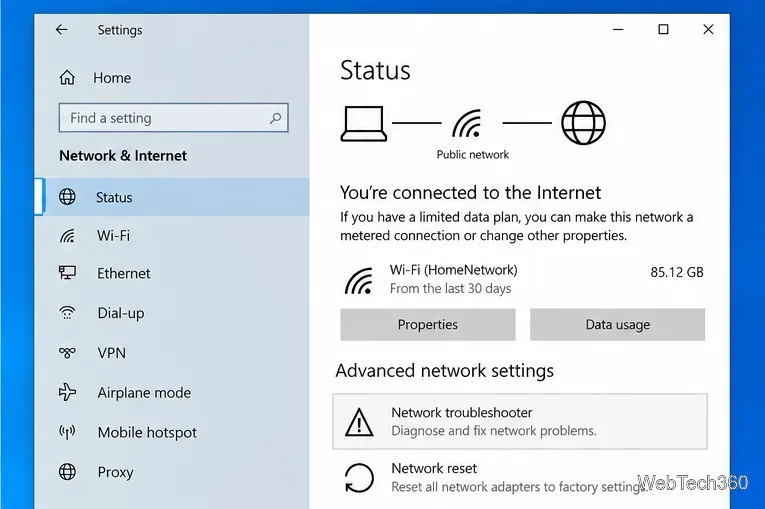The width and height of the screenshot is (765, 509).
Task: Click the warning triangle troubleshooter icon
Action: pos(359,422)
